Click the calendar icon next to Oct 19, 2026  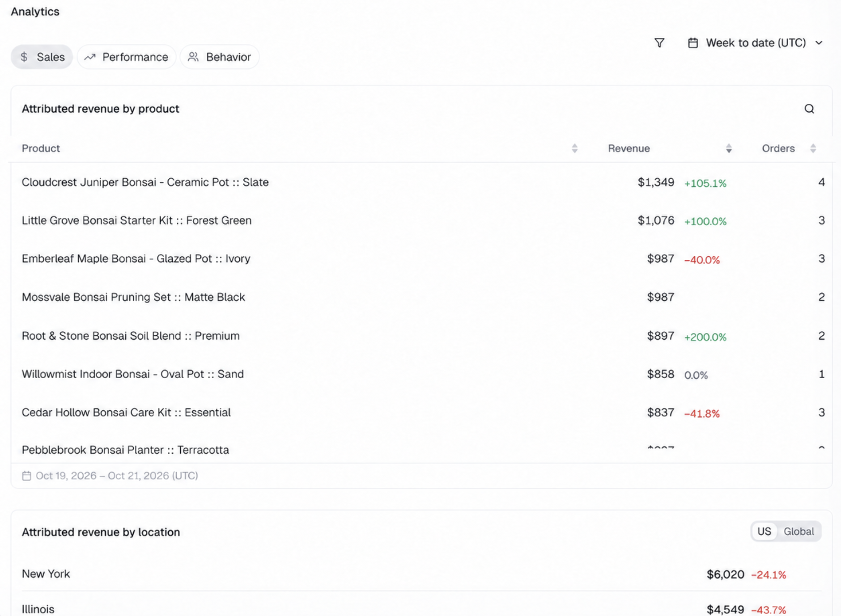pyautogui.click(x=27, y=476)
